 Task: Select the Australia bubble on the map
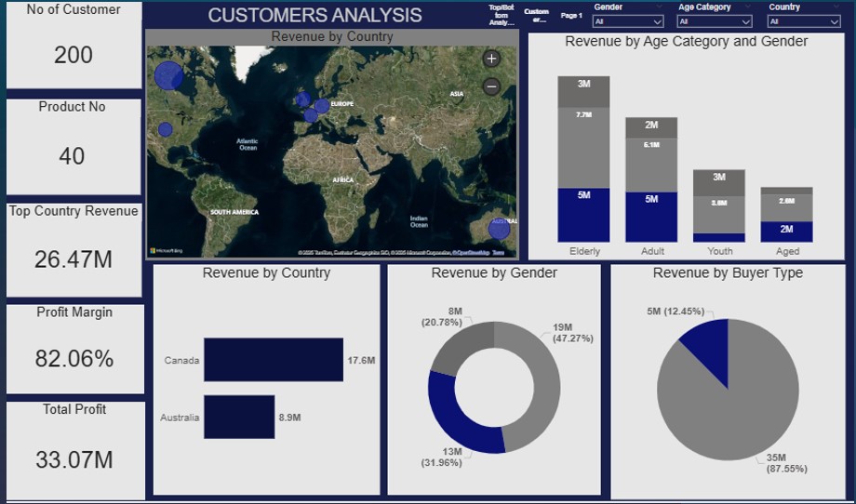click(x=499, y=228)
